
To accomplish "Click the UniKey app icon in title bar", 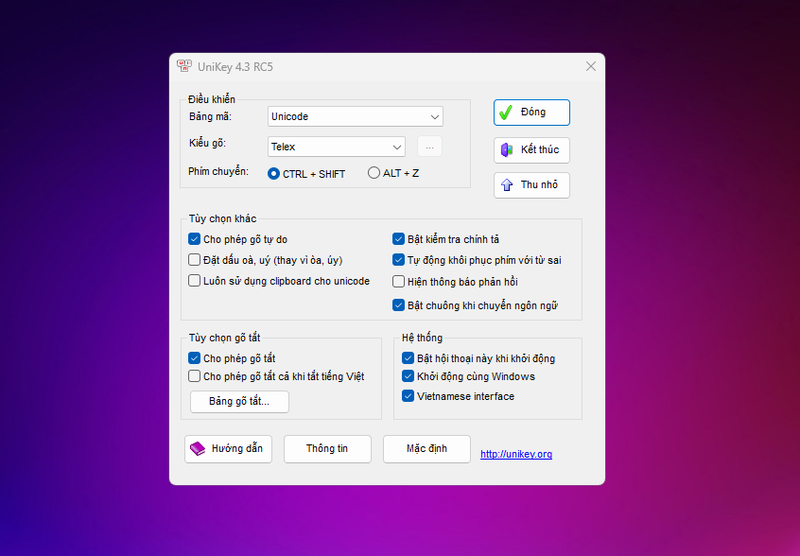I will pyautogui.click(x=184, y=66).
